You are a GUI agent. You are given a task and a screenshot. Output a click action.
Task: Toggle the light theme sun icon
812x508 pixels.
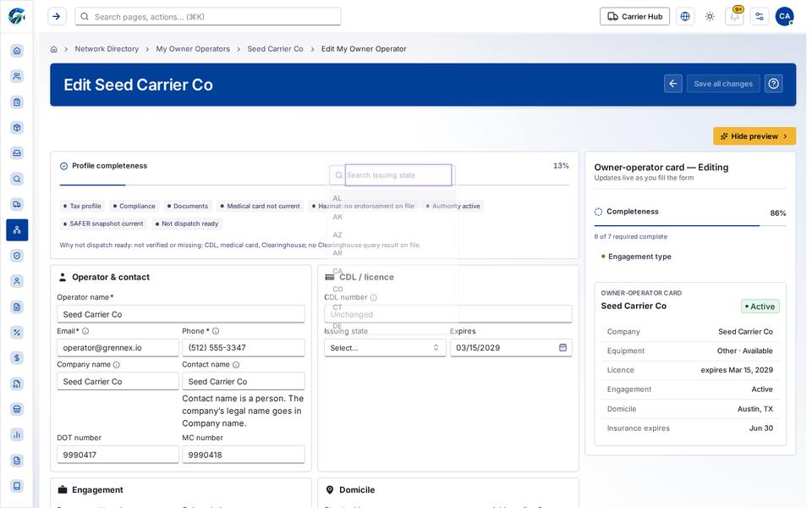coord(710,17)
